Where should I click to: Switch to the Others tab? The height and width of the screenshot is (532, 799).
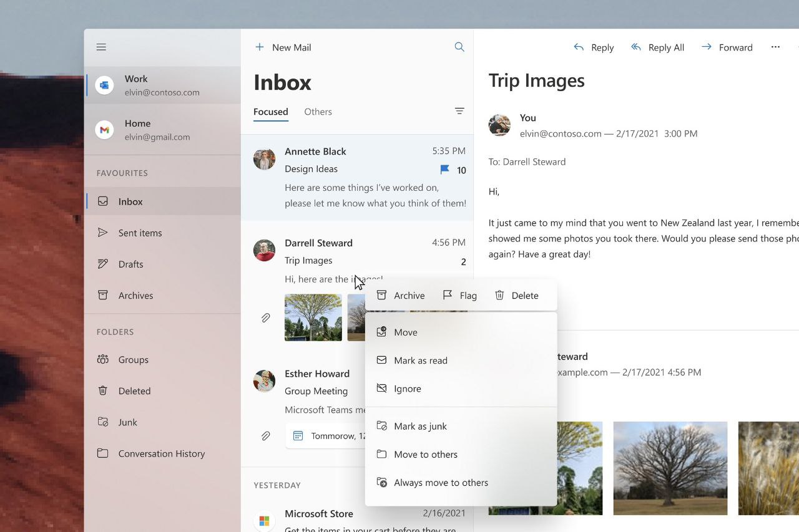318,112
